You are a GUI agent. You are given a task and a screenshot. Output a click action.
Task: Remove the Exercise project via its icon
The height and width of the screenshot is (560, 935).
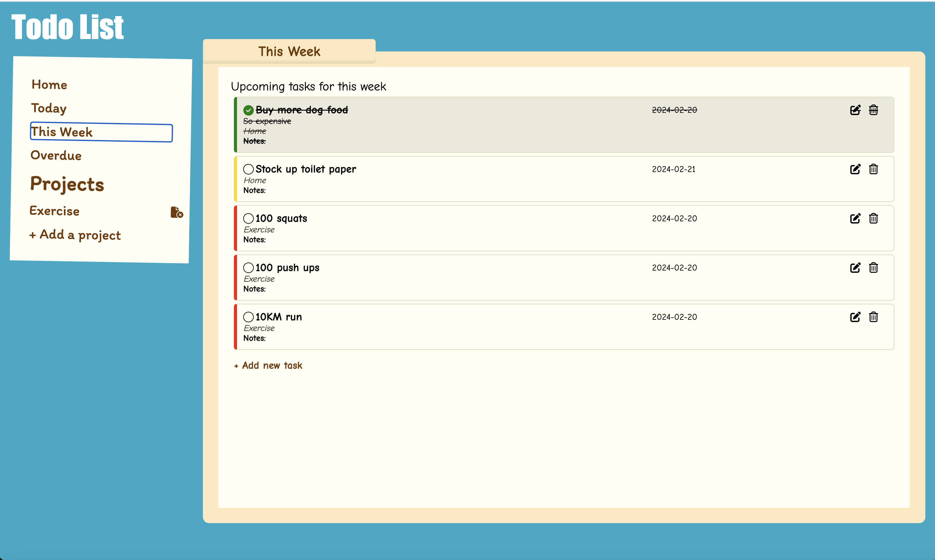[x=176, y=212]
